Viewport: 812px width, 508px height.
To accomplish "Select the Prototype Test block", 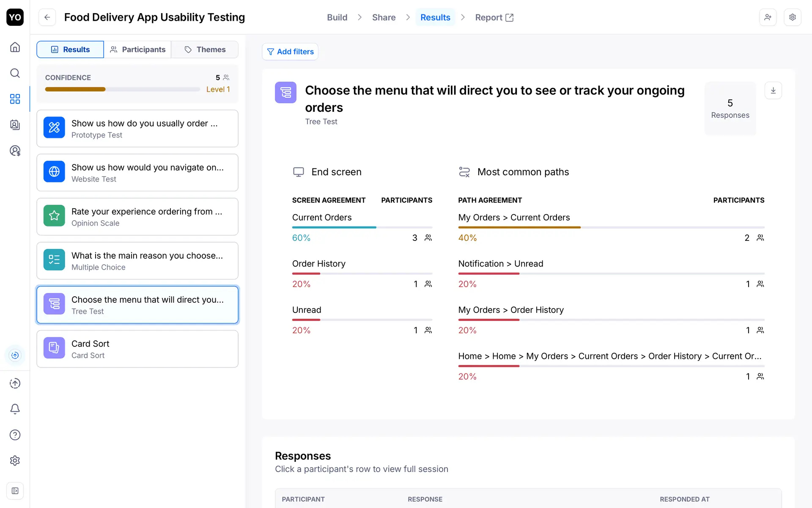I will tap(137, 129).
